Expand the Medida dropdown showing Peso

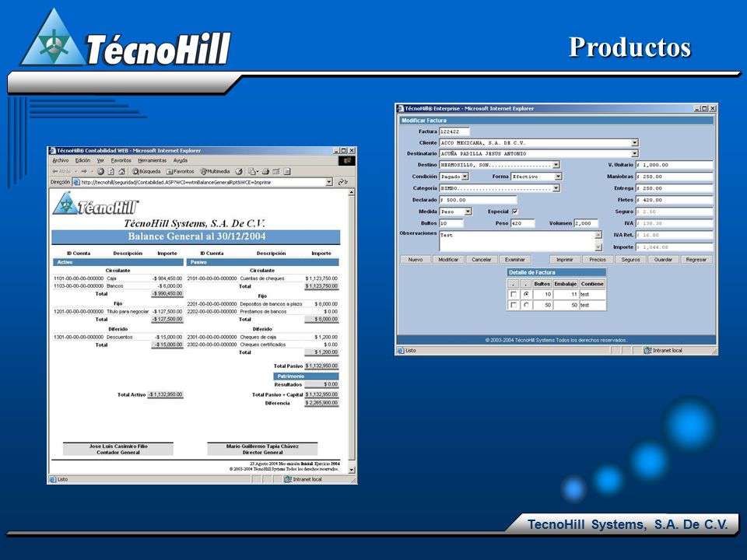click(468, 212)
